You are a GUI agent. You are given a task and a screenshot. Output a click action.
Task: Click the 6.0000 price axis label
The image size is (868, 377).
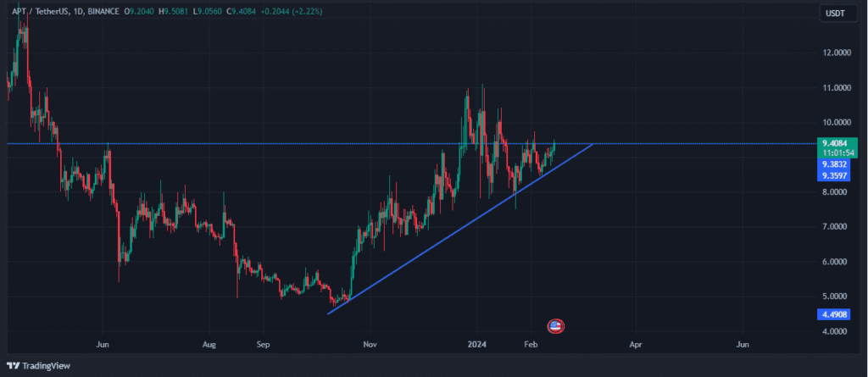(834, 262)
